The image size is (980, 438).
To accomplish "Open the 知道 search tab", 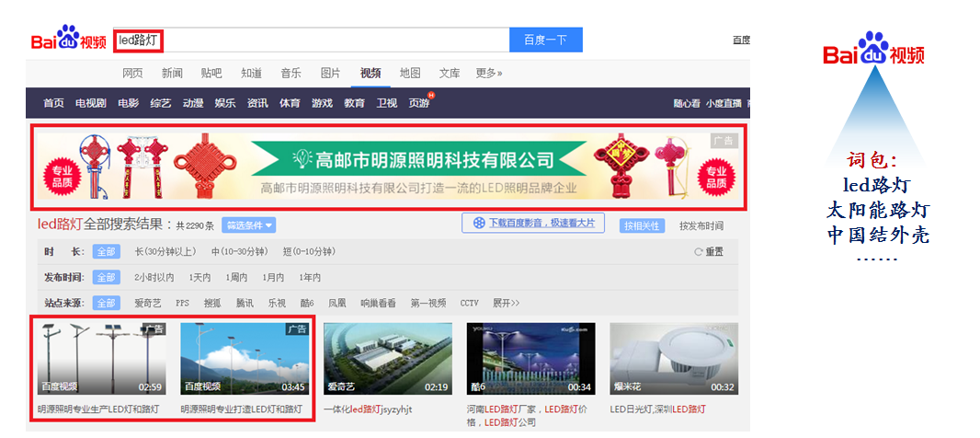I will click(251, 74).
